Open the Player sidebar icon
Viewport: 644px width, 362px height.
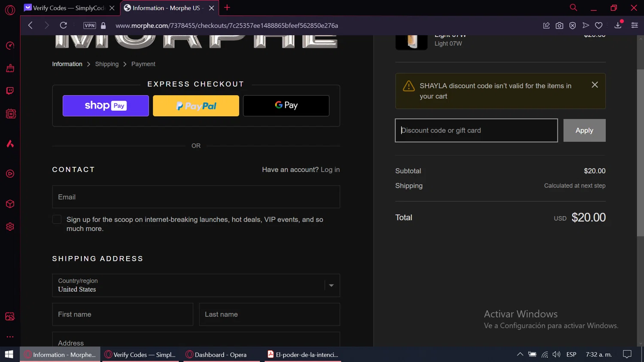click(10, 174)
